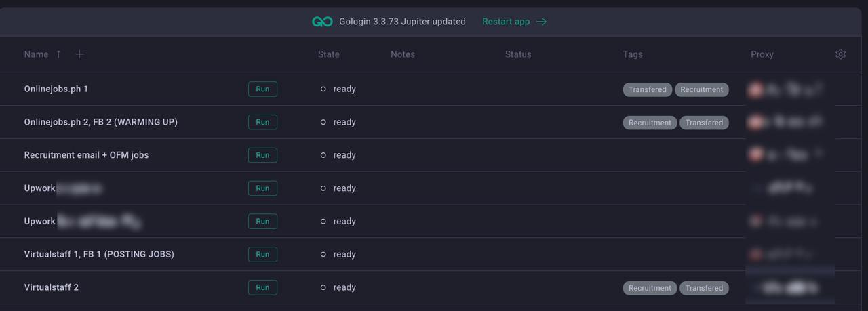Image resolution: width=868 pixels, height=311 pixels.
Task: Click the State column header
Action: coord(329,54)
